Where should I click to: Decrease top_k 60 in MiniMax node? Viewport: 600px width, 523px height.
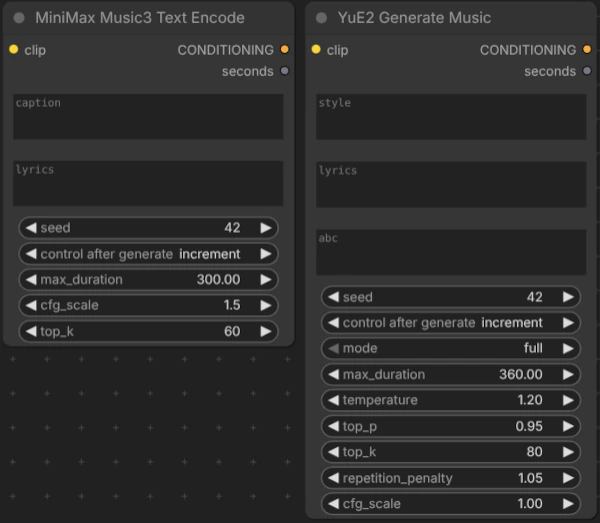tap(31, 331)
